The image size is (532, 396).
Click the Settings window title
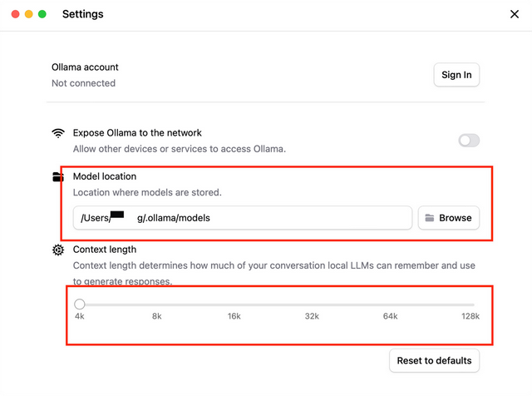(83, 14)
